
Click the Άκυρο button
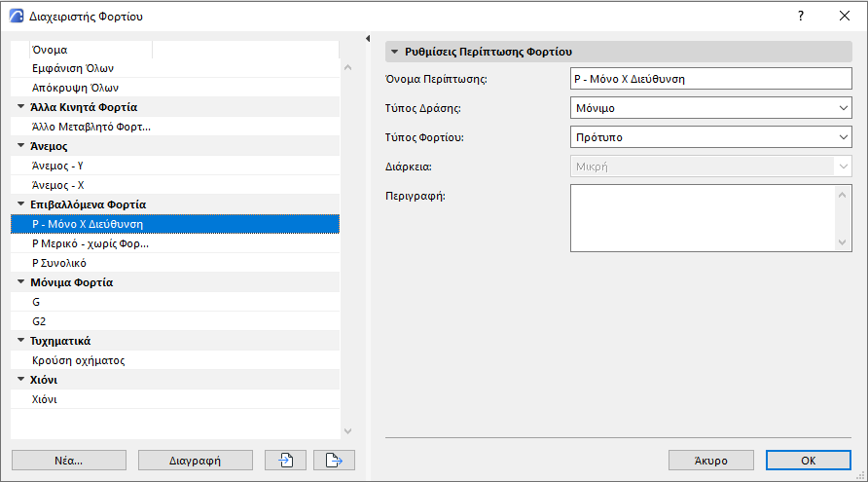click(x=711, y=460)
